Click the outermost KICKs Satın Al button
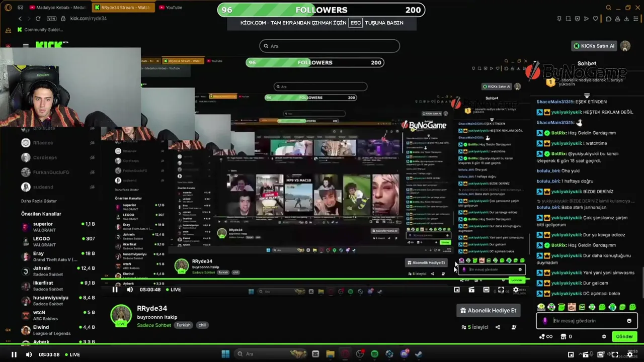 (x=594, y=46)
